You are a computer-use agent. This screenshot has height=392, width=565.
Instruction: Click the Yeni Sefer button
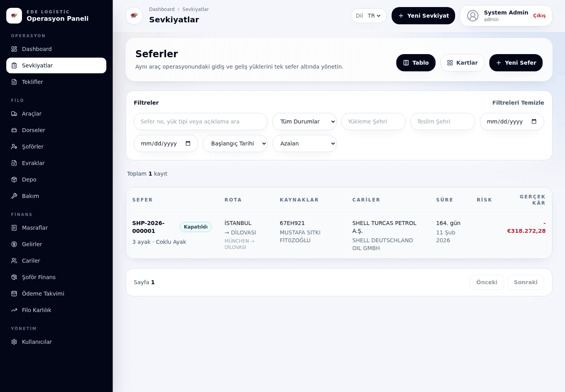click(516, 63)
